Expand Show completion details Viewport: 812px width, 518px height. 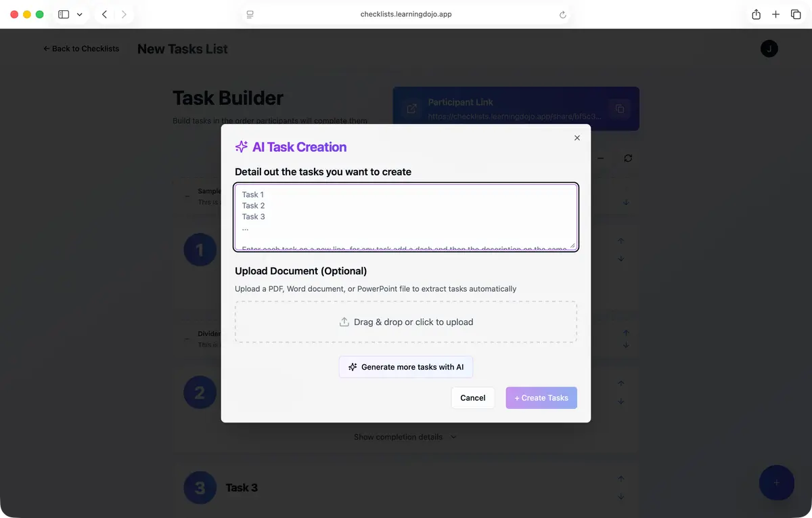coord(405,437)
